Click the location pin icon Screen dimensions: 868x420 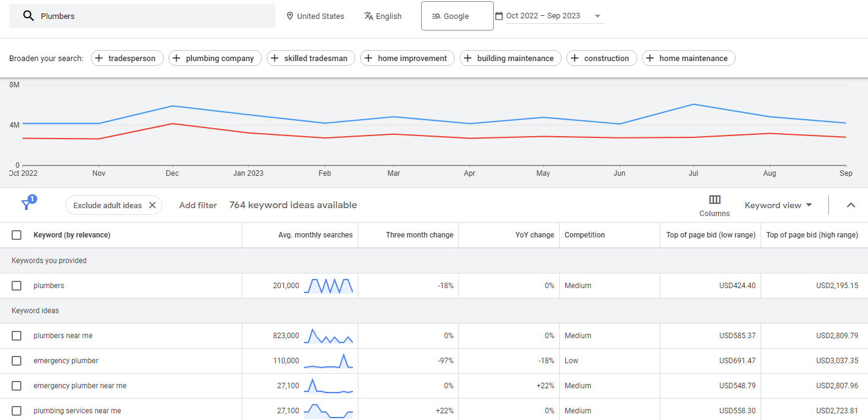[x=289, y=16]
